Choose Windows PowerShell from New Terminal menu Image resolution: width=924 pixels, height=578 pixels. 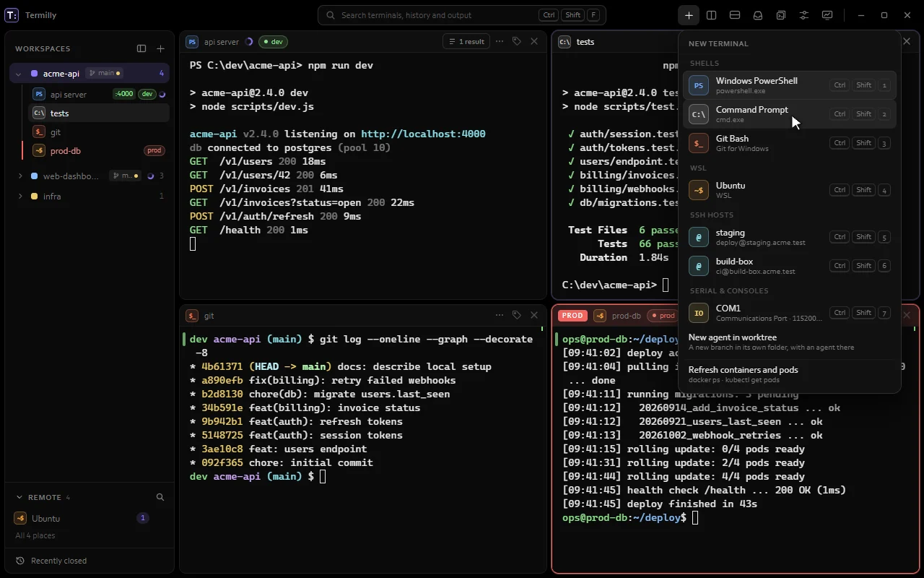click(790, 85)
